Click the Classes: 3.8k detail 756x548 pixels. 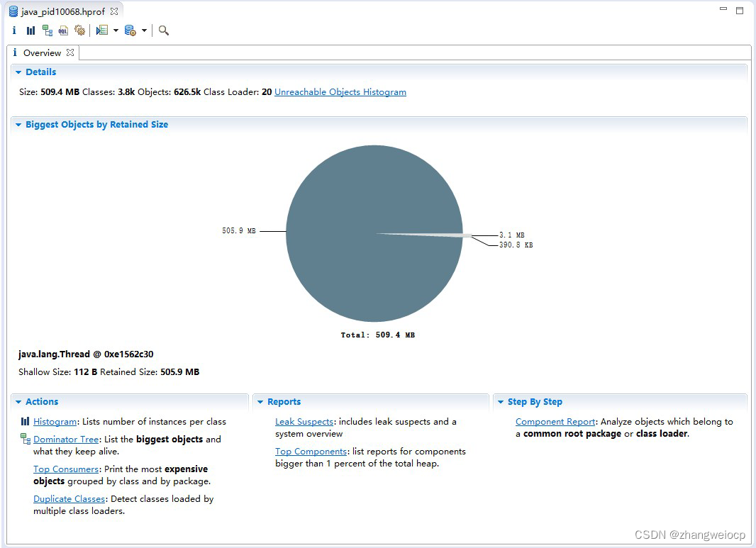tap(109, 91)
